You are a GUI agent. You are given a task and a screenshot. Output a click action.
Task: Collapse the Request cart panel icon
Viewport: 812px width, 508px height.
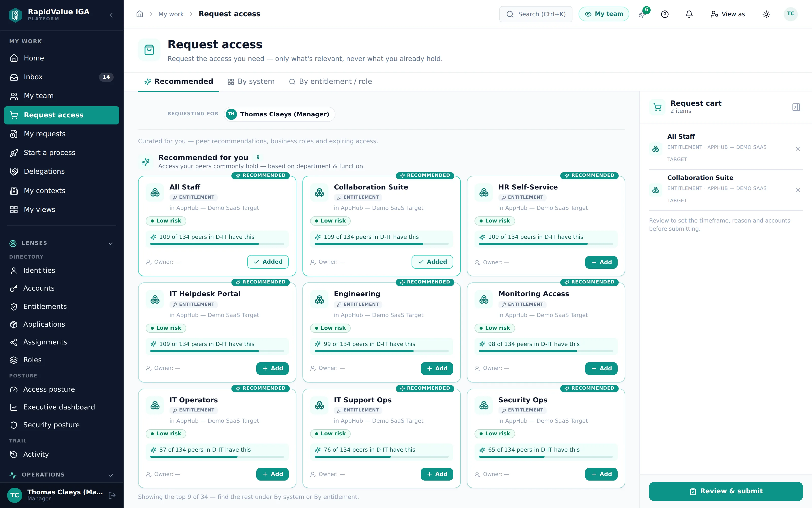click(x=796, y=107)
